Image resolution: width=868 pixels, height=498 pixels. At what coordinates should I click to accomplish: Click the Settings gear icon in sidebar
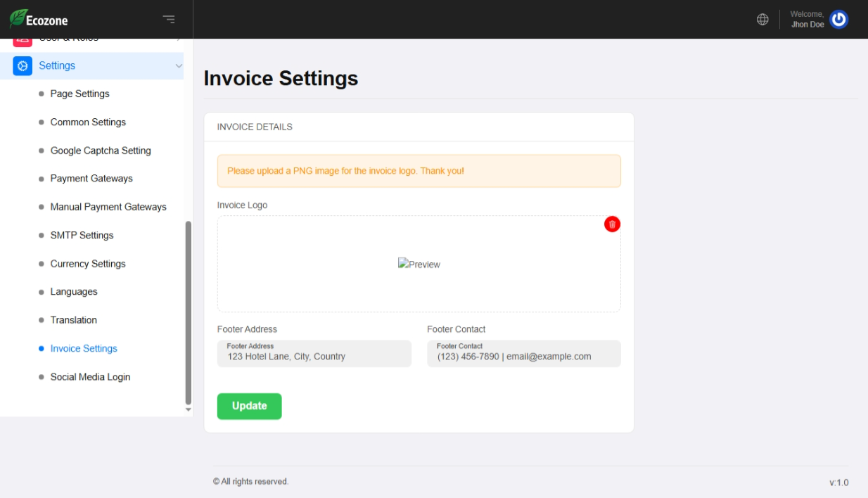tap(23, 65)
